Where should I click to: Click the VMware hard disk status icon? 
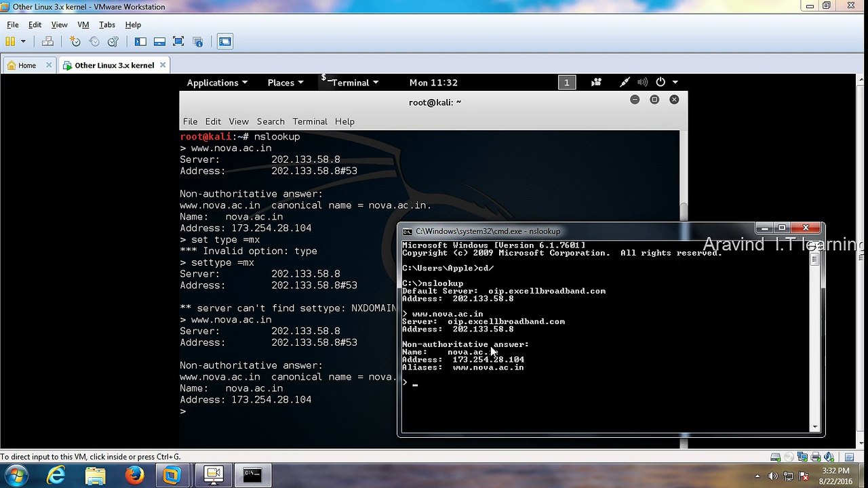point(775,457)
